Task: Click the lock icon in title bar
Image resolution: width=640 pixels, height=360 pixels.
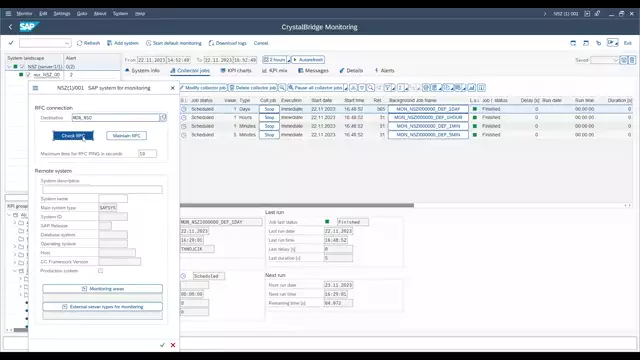Action: click(x=598, y=13)
